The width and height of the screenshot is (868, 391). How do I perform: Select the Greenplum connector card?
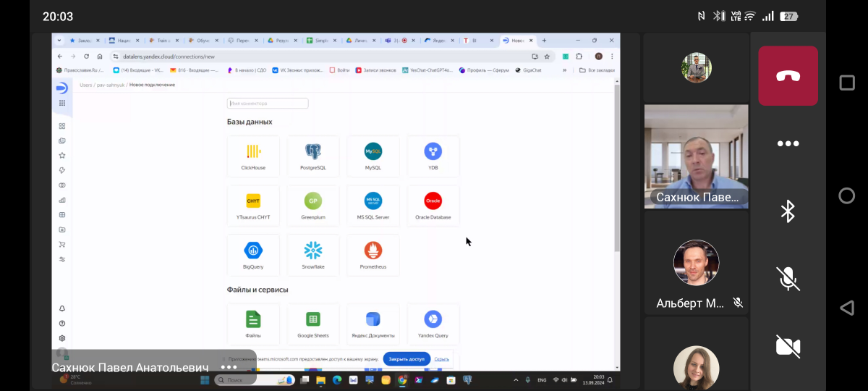[x=313, y=206]
